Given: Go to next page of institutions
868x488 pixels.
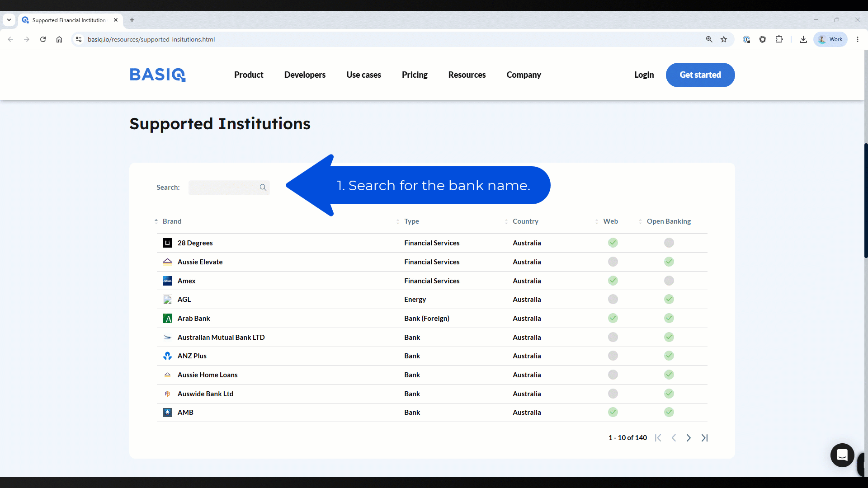Looking at the screenshot, I should point(689,438).
